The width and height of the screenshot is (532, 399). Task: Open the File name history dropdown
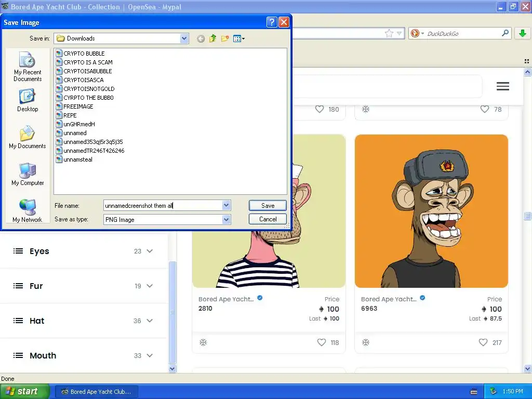tap(227, 205)
